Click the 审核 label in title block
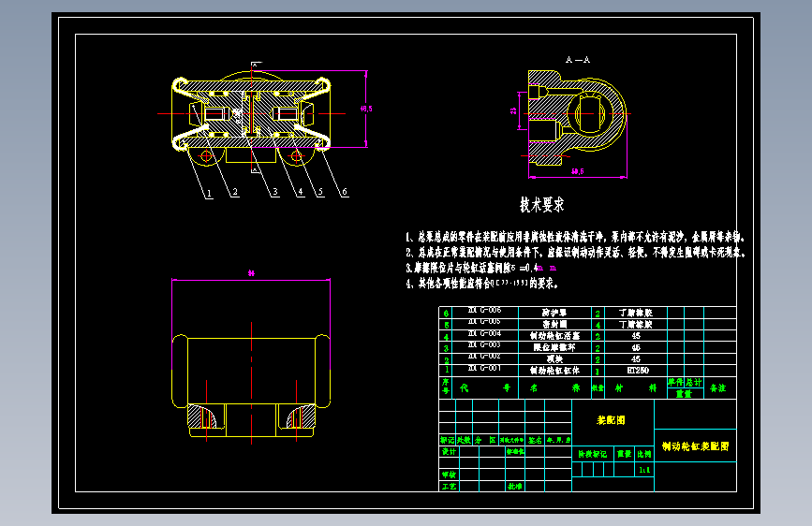 [449, 475]
